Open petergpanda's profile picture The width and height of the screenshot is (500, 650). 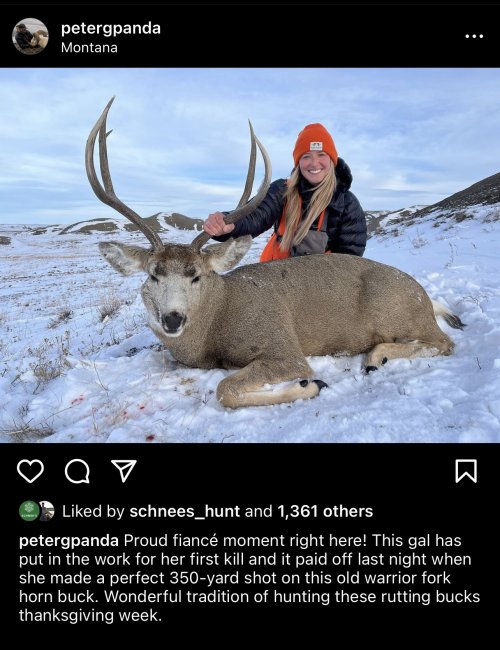(x=30, y=36)
